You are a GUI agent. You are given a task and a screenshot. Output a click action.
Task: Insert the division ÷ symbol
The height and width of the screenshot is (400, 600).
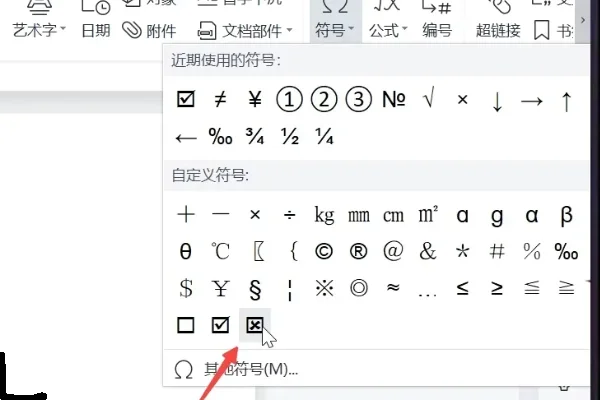pyautogui.click(x=290, y=215)
